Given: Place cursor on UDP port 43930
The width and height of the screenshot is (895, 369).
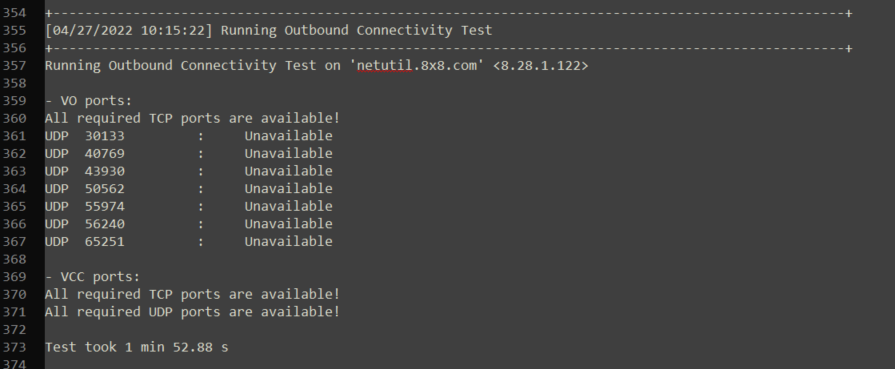Looking at the screenshot, I should pyautogui.click(x=104, y=171).
